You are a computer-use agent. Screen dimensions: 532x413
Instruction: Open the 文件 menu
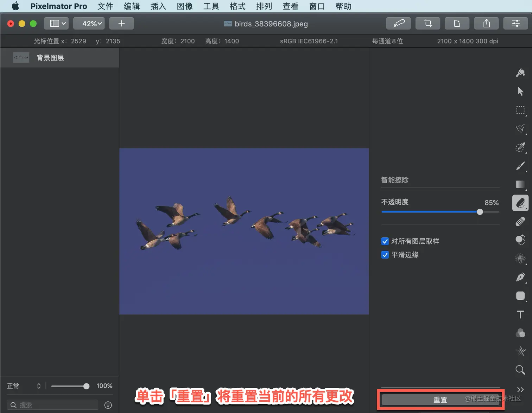point(105,6)
